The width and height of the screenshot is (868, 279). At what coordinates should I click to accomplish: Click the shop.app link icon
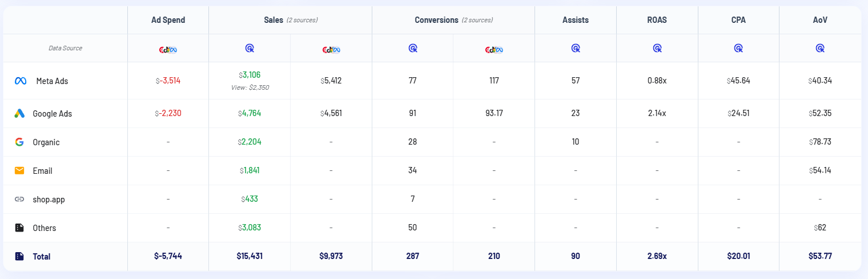click(x=19, y=199)
